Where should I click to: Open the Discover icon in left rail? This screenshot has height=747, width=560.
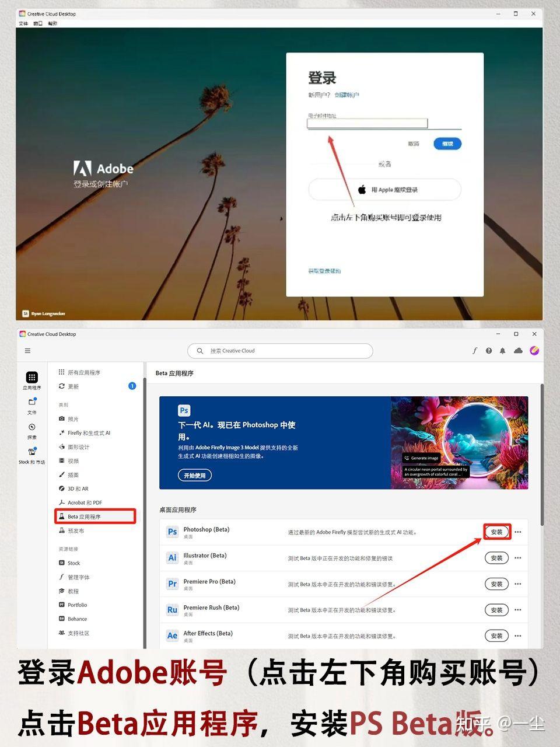(32, 427)
